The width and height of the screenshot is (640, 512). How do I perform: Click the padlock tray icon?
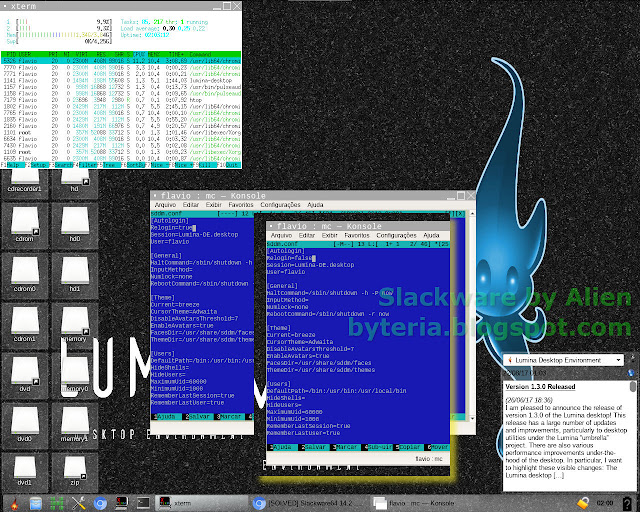[583, 503]
